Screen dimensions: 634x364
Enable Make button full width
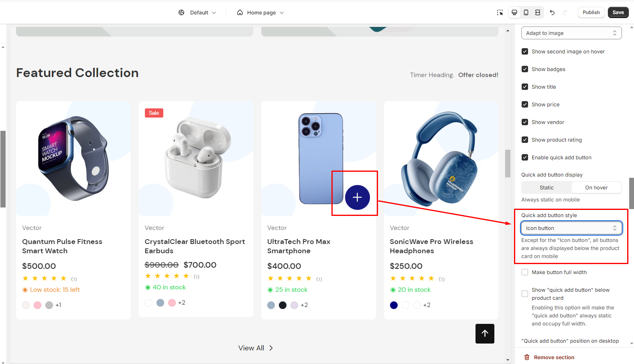click(524, 272)
